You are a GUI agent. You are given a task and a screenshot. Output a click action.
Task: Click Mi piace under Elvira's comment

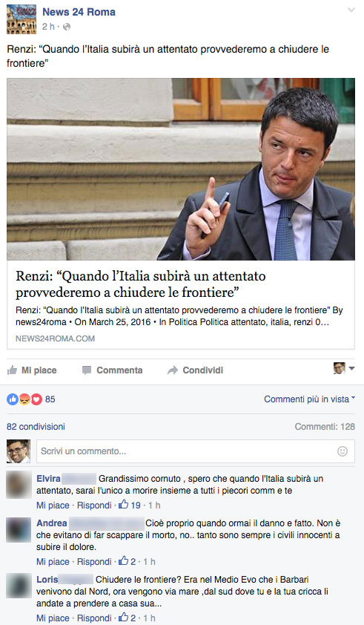tap(53, 505)
